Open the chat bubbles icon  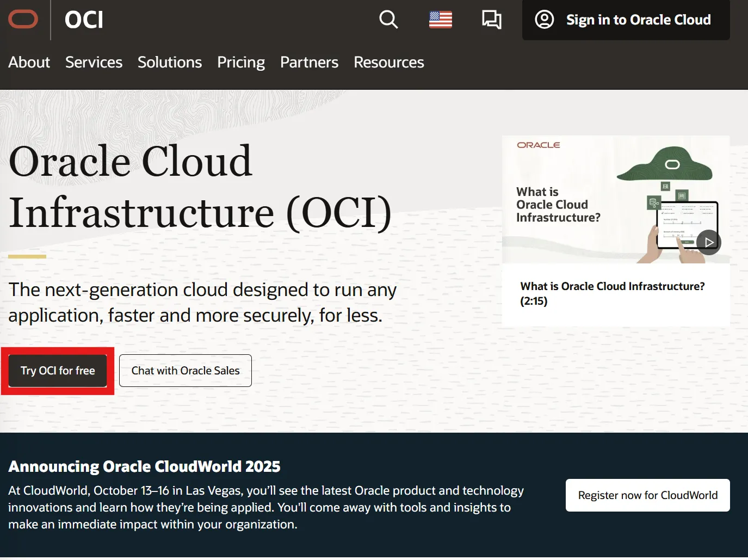click(x=492, y=20)
